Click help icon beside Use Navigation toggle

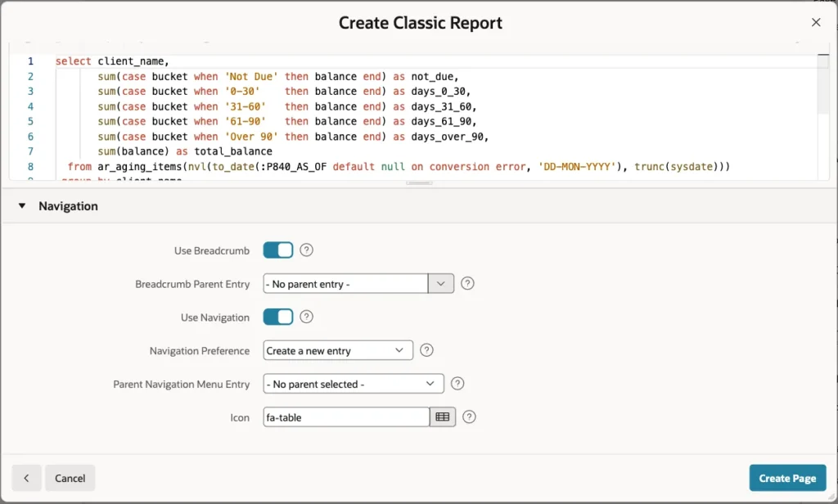(x=306, y=317)
